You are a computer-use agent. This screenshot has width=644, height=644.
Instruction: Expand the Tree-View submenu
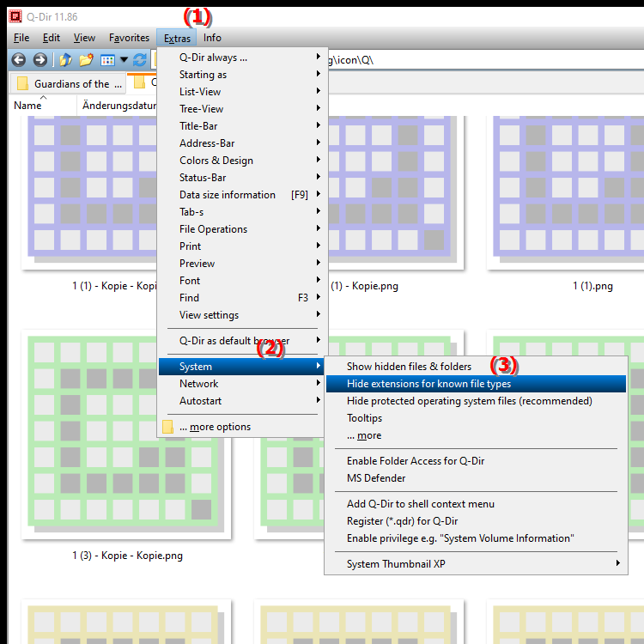[x=244, y=109]
